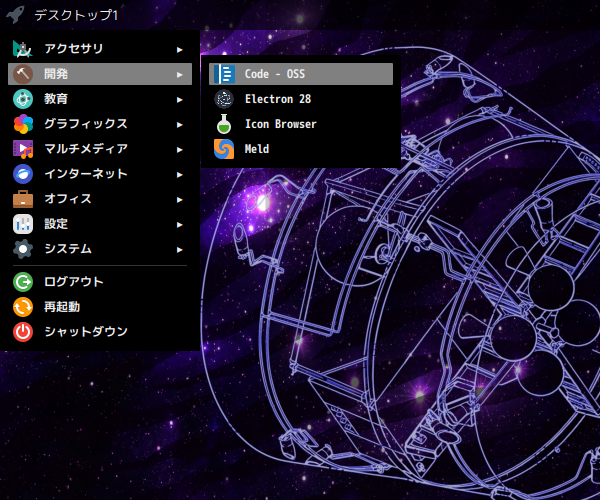Click the デスクトップ1 workspace label
600x500 pixels.
76,15
